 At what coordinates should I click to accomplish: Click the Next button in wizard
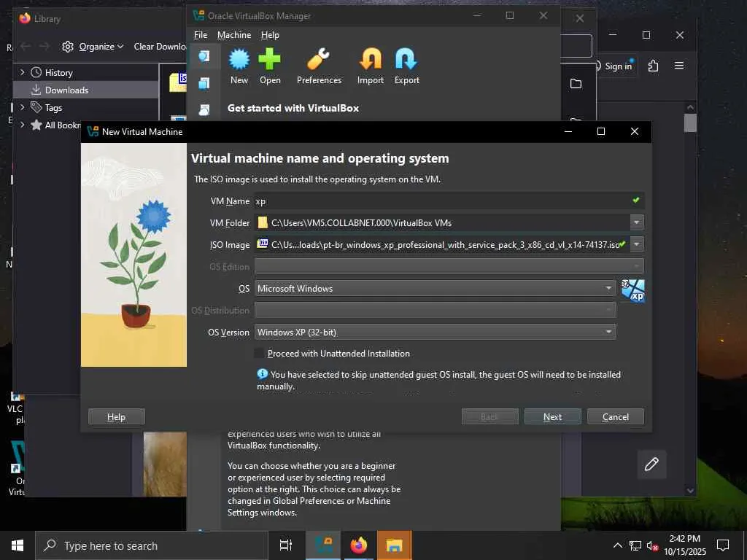pyautogui.click(x=553, y=416)
